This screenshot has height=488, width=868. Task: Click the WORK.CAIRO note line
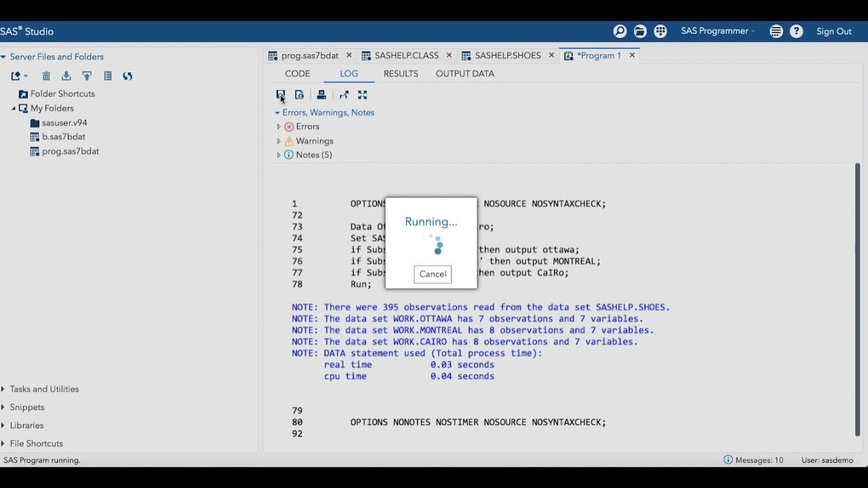[465, 342]
